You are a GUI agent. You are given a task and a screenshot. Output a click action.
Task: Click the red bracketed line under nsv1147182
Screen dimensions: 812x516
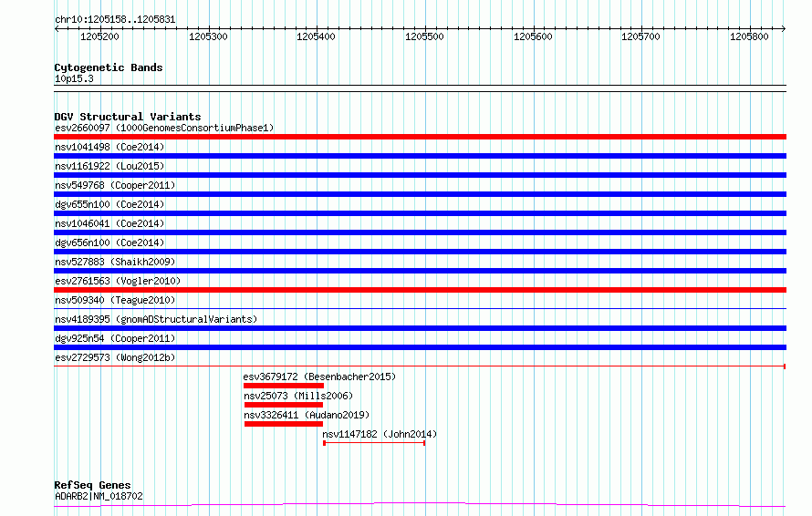tap(374, 443)
